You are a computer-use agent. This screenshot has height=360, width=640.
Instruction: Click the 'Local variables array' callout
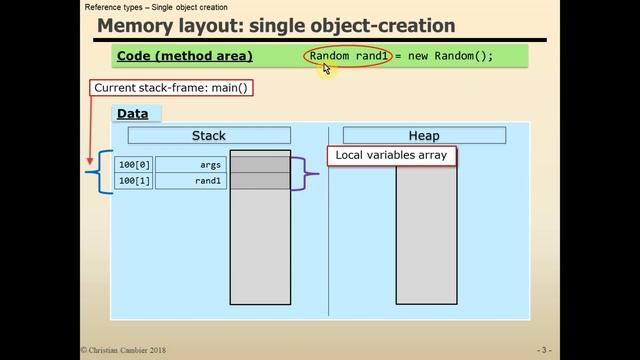click(391, 156)
